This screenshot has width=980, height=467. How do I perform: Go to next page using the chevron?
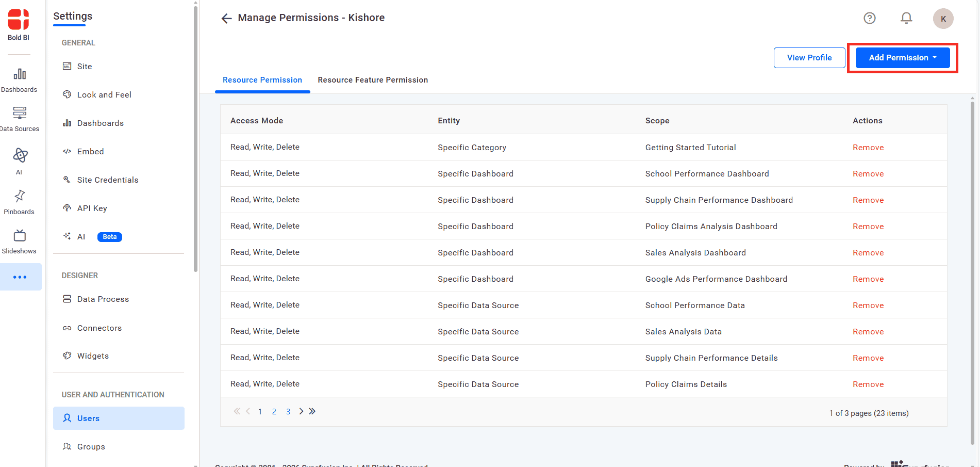301,411
